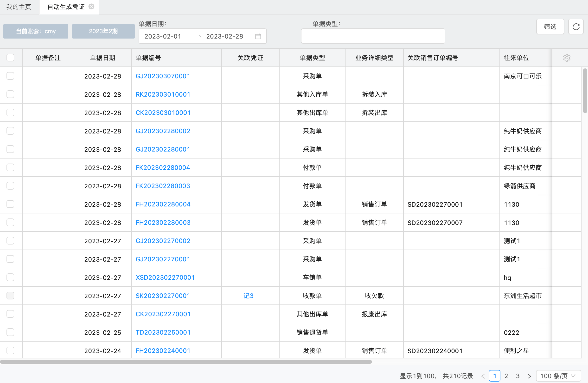Select the checkbox for FH202302280004
The image size is (588, 383).
tap(10, 204)
